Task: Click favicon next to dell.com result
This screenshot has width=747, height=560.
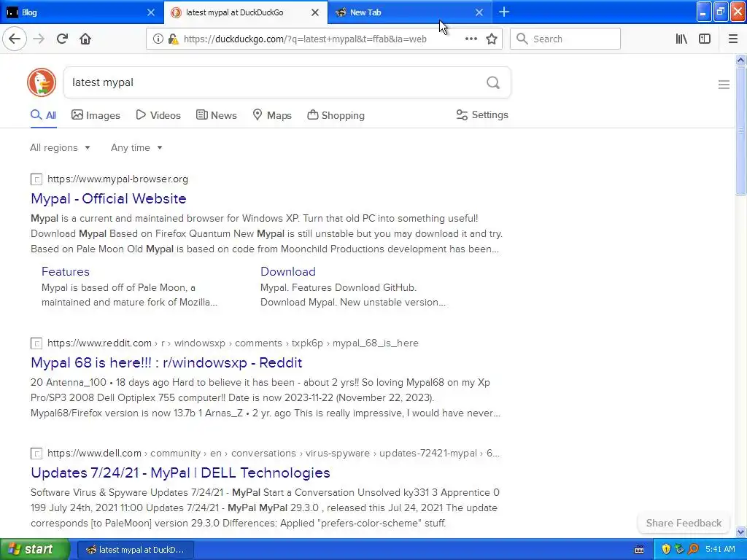Action: (x=36, y=454)
